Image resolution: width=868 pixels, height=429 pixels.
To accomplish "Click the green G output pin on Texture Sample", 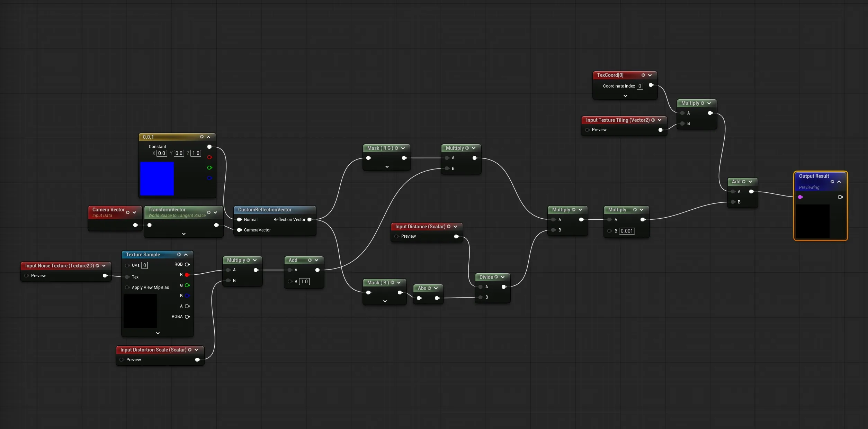I will pyautogui.click(x=187, y=285).
